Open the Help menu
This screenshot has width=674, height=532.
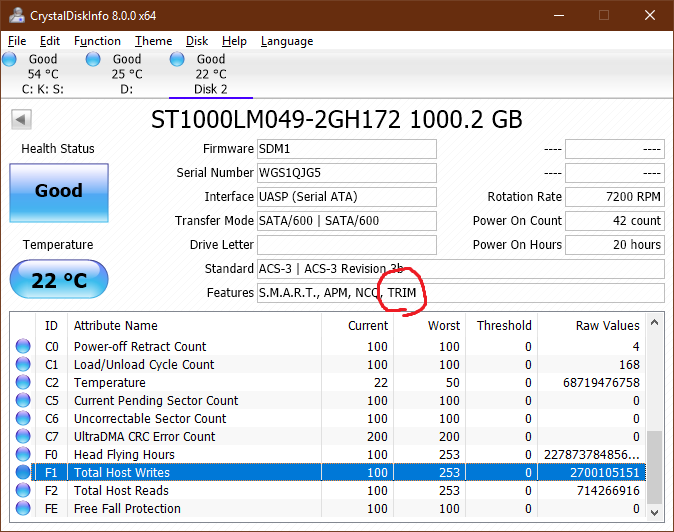[x=234, y=41]
